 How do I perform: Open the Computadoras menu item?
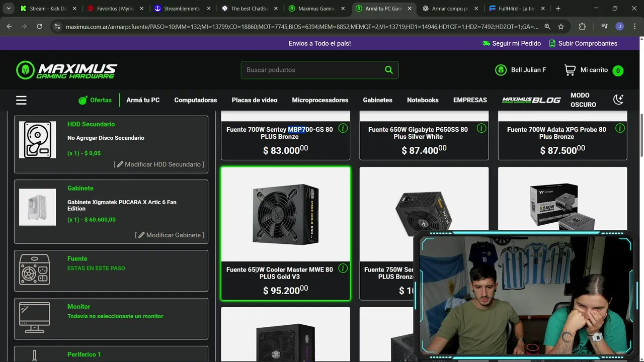tap(196, 100)
